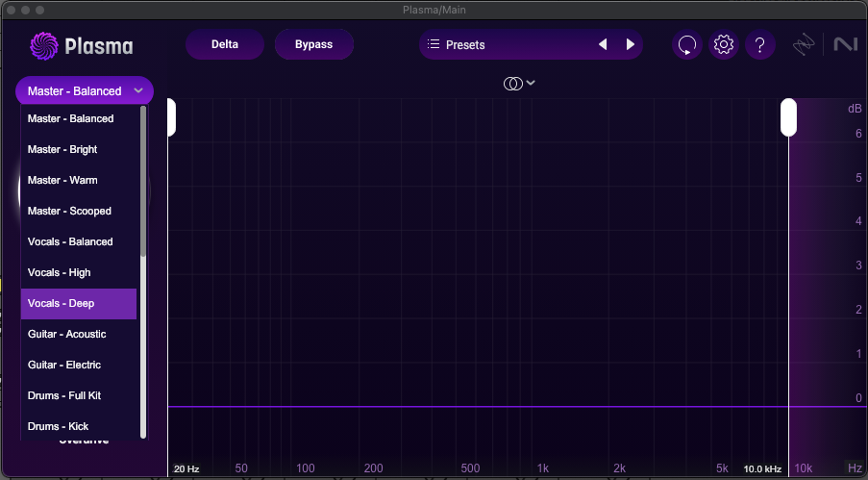Click the 20 Hz frequency value field
868x480 pixels.
coord(186,468)
